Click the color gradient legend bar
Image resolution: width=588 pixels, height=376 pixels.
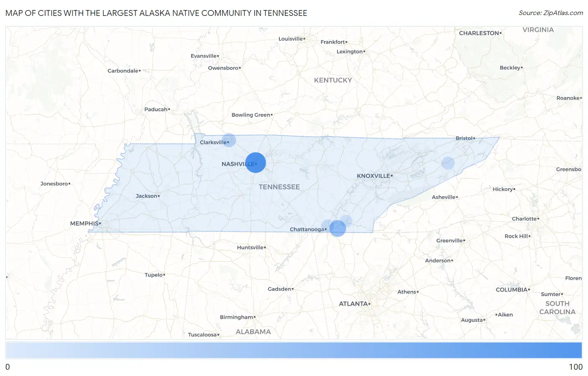(x=294, y=350)
